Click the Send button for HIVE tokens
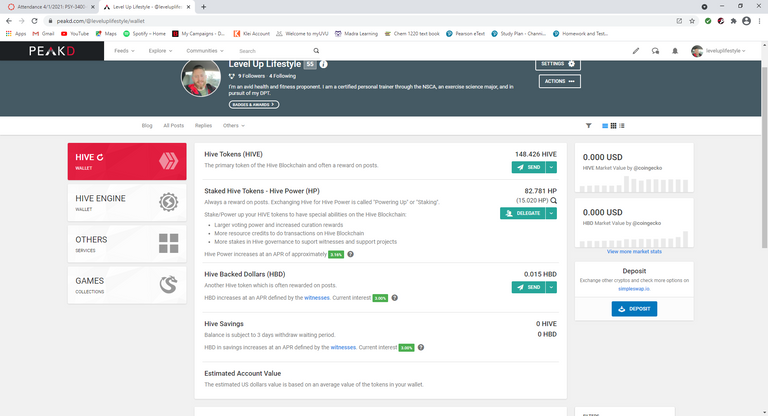 (528, 168)
